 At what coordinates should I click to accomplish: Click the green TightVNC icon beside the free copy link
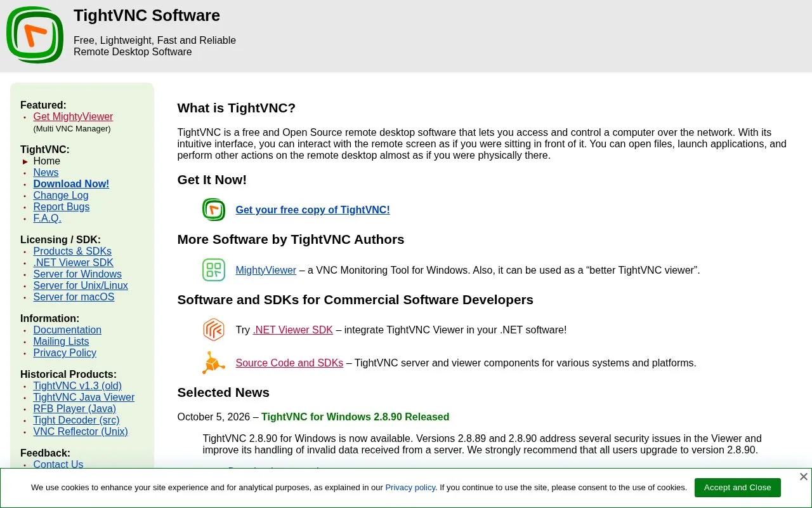point(214,210)
